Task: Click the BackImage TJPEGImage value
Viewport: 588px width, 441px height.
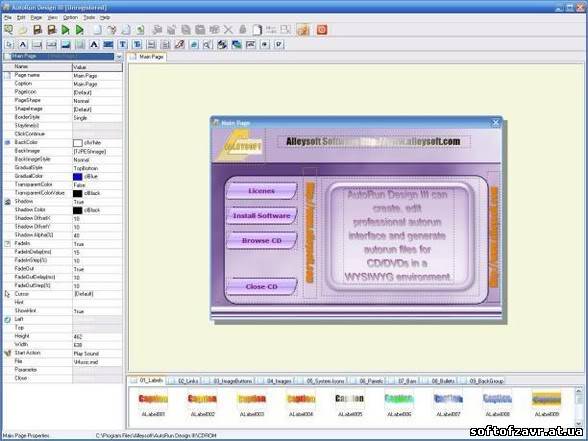Action: coord(97,152)
